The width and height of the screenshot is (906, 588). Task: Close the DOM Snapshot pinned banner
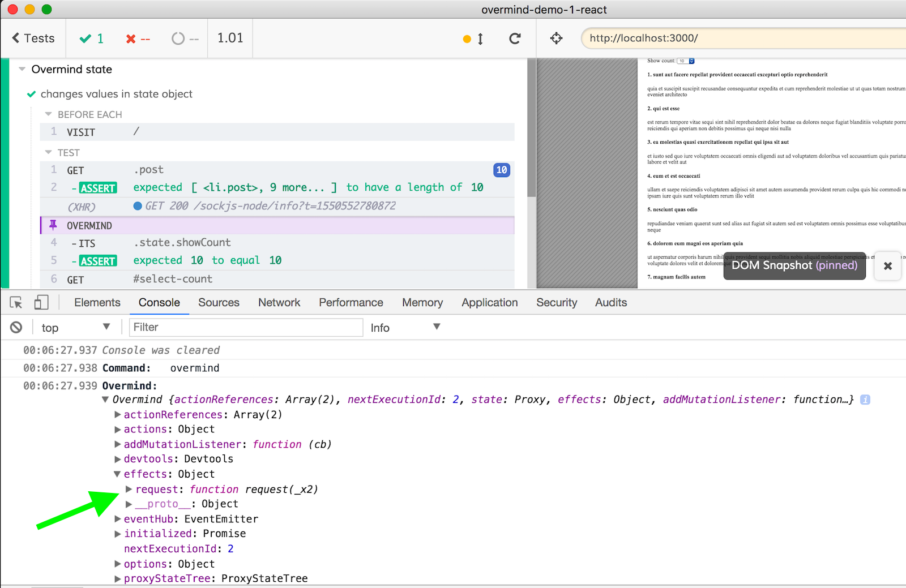(887, 266)
